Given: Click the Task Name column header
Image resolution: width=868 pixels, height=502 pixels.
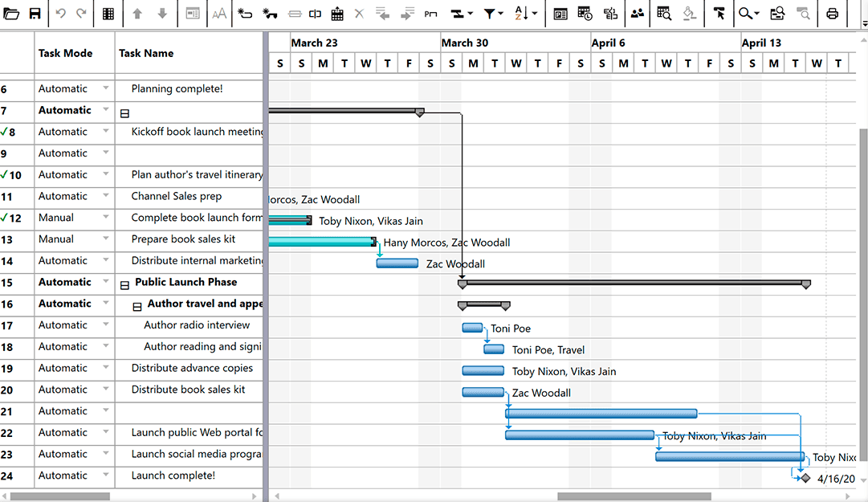Looking at the screenshot, I should point(146,53).
